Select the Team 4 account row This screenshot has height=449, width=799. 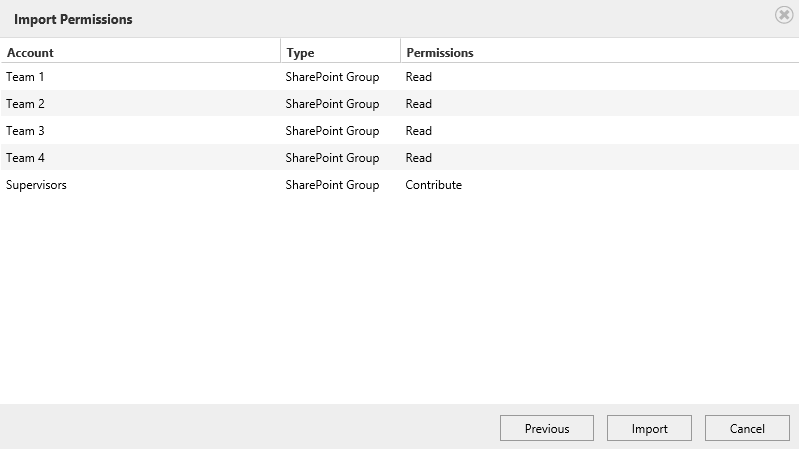tap(400, 158)
